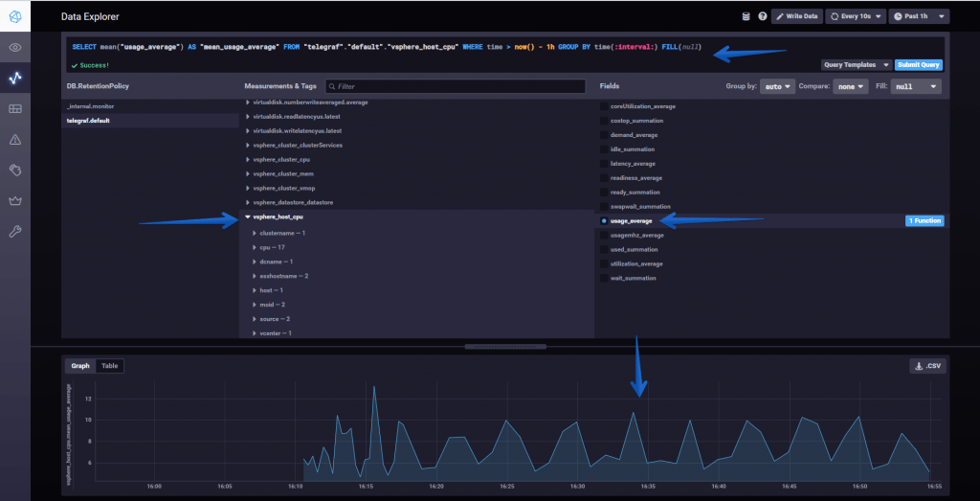Open the Admin crown icon in sidebar
This screenshot has width=980, height=501.
pyautogui.click(x=15, y=201)
